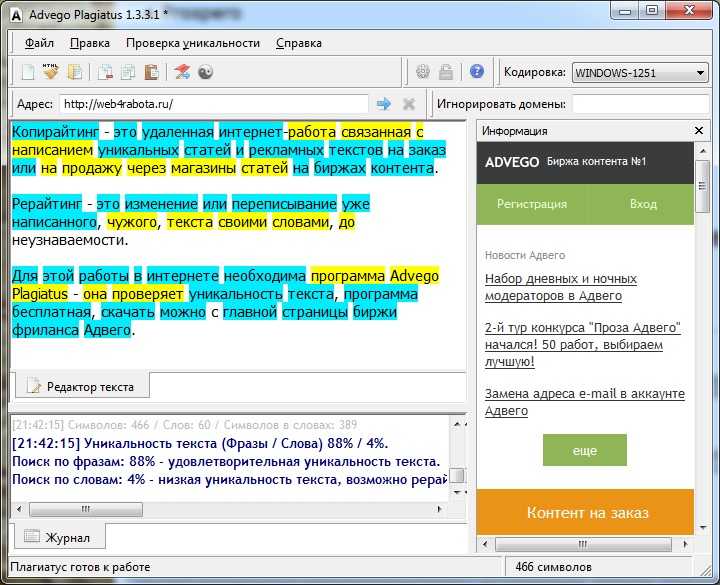
Task: Click the green еще button
Action: pos(585,450)
